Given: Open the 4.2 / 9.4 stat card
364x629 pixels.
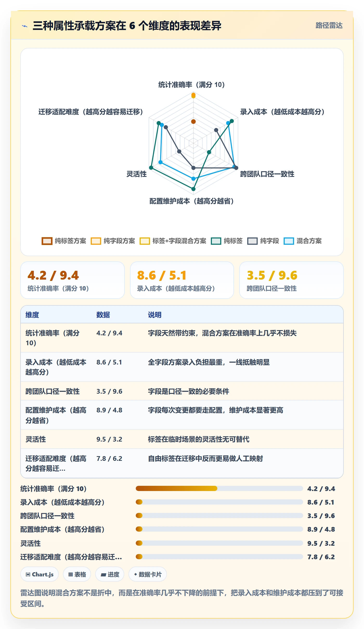Looking at the screenshot, I should pyautogui.click(x=73, y=280).
